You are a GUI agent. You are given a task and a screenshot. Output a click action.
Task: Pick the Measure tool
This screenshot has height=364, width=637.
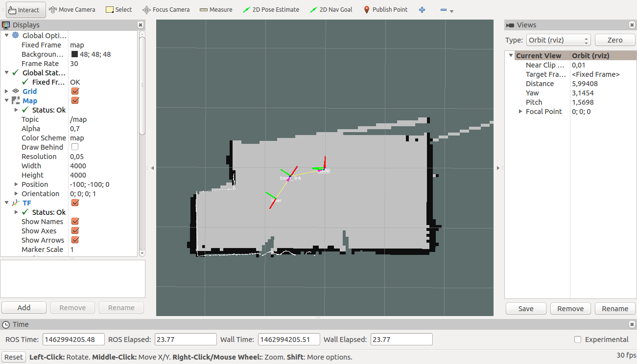216,10
